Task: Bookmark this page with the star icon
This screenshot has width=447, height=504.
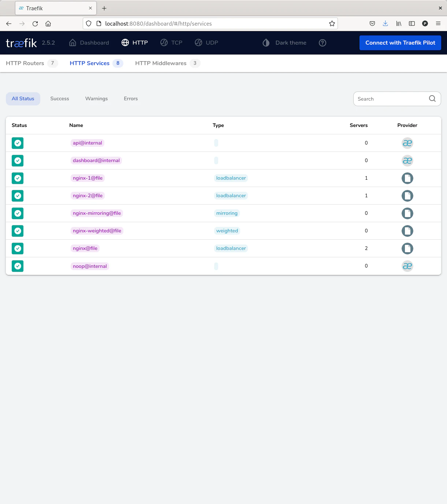Action: coord(332,24)
